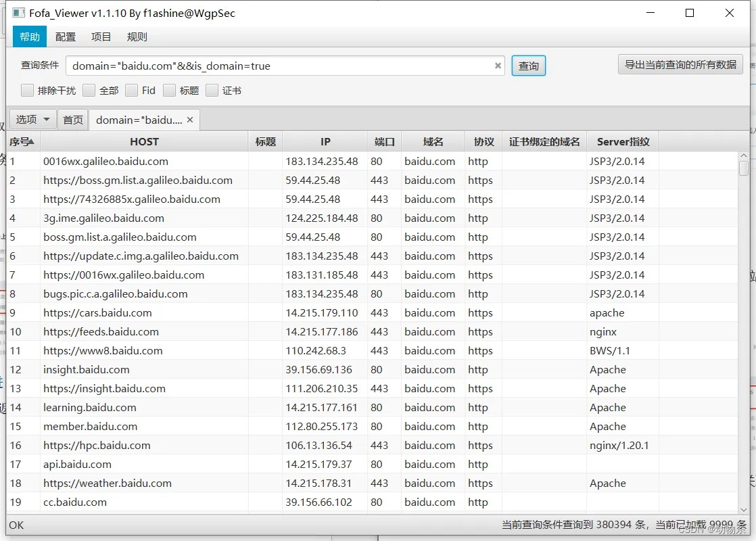Toggle the 标题 checkbox

169,90
